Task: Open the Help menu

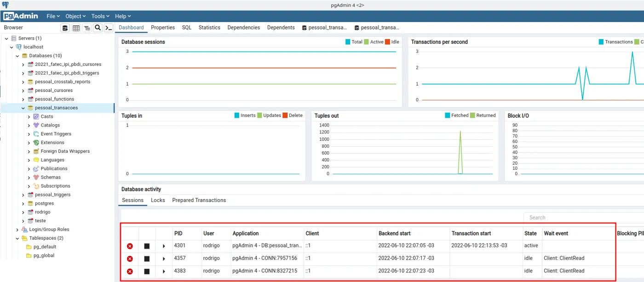Action: [x=123, y=16]
